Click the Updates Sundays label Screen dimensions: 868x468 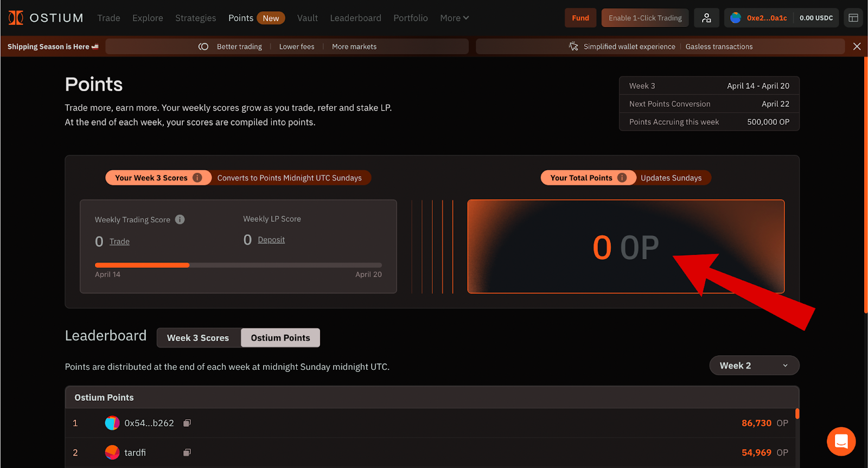[x=671, y=177]
